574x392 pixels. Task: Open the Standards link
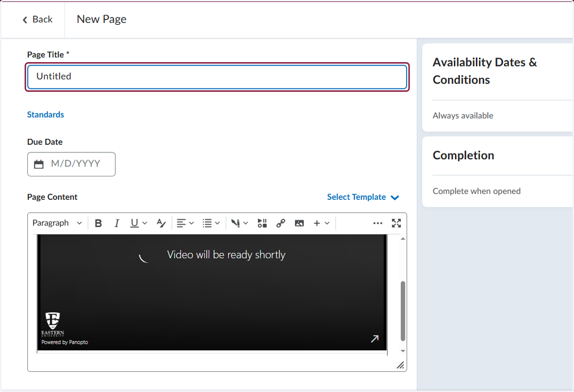pos(45,115)
